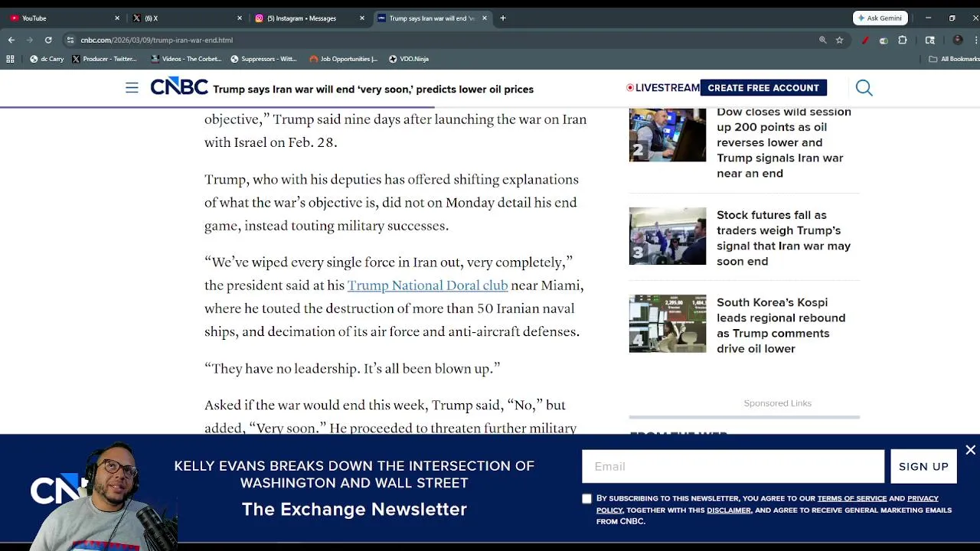Open the Terms of Service link
980x551 pixels.
851,498
